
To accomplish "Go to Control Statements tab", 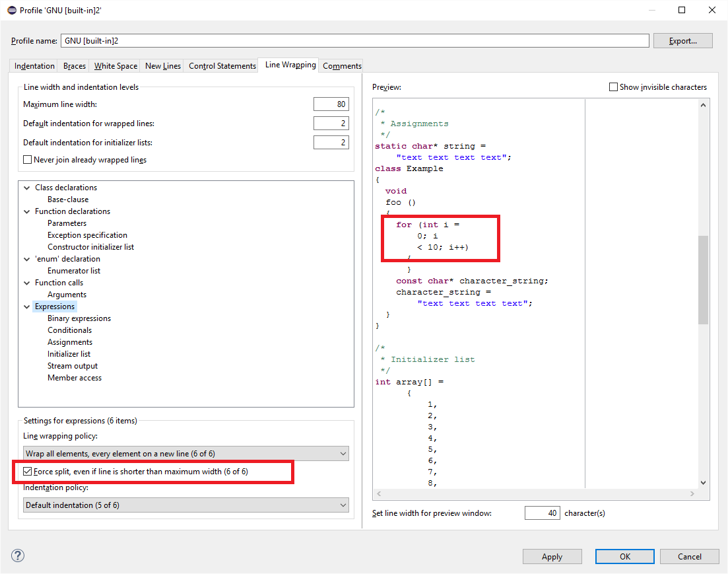I will [222, 66].
